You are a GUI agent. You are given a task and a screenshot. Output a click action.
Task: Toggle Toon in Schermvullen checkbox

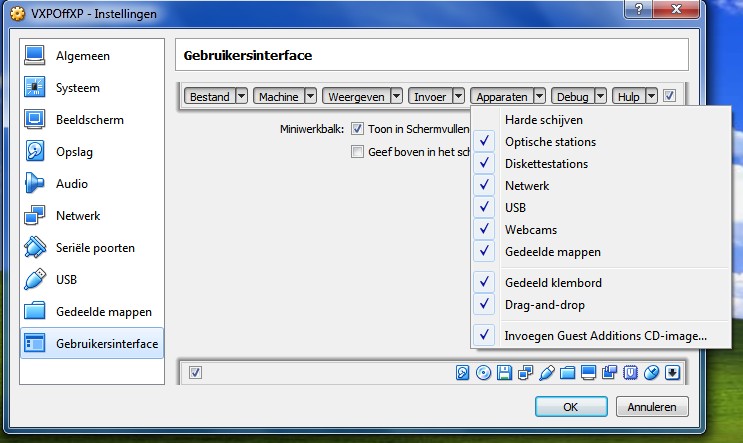coord(357,129)
